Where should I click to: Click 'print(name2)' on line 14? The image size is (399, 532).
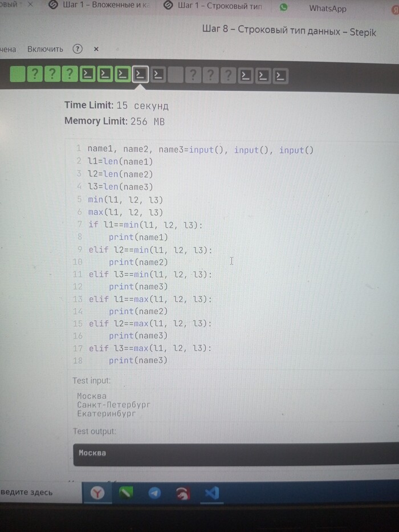[x=139, y=311]
